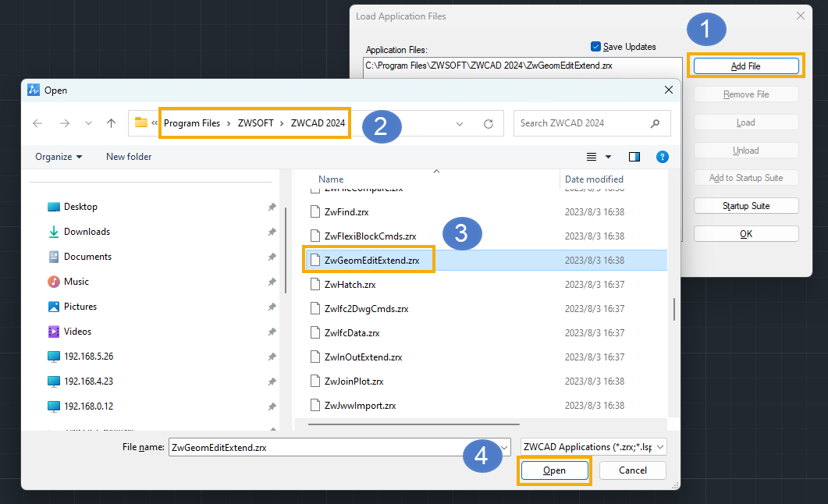
Task: Show hidden path levels via double chevron
Action: pyautogui.click(x=155, y=122)
